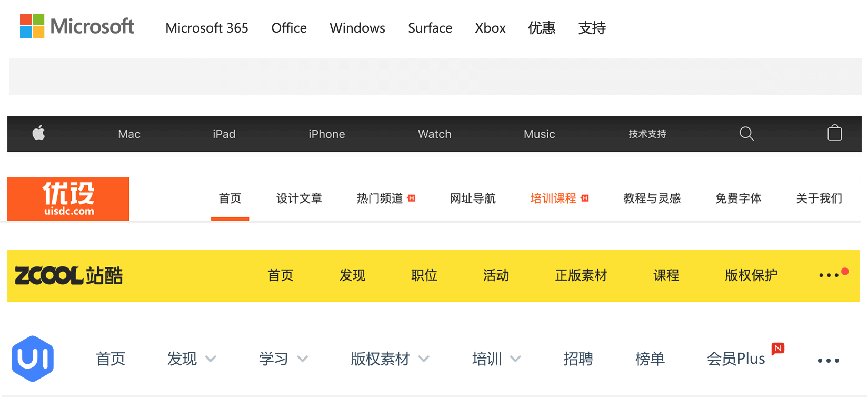
Task: Click 培训 in UI China nav
Action: point(487,359)
